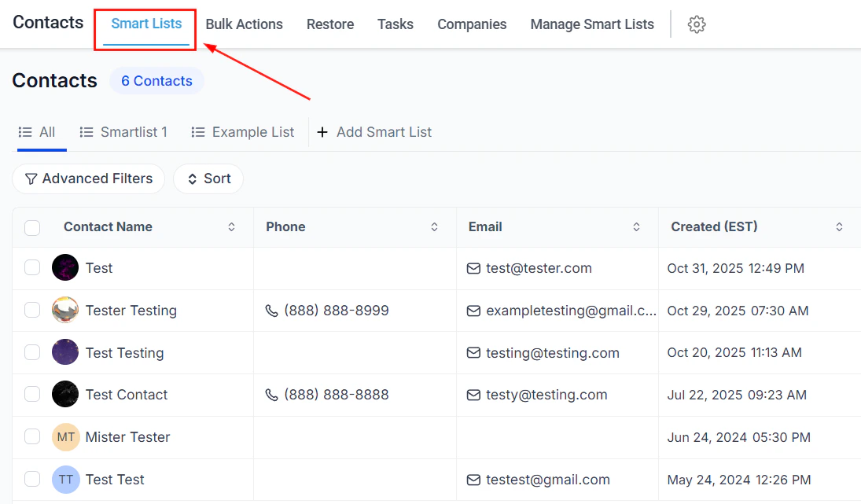Switch to the Companies tab
This screenshot has height=504, width=861.
[x=472, y=24]
